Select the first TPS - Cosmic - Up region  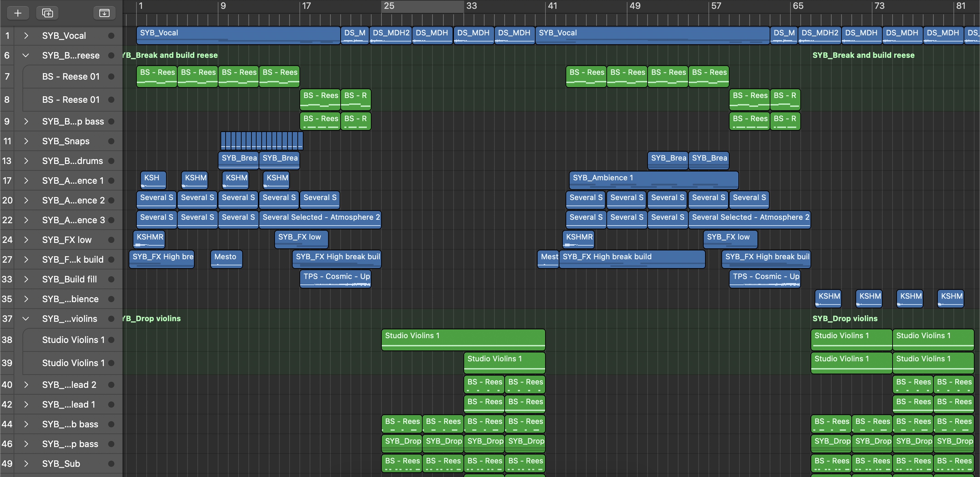tap(335, 279)
